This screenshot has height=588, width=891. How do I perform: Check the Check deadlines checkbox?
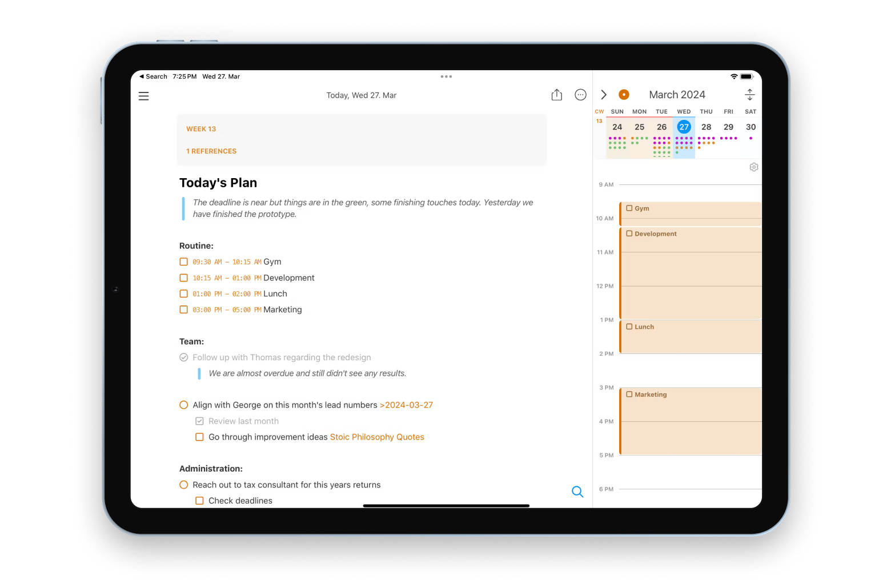(199, 501)
